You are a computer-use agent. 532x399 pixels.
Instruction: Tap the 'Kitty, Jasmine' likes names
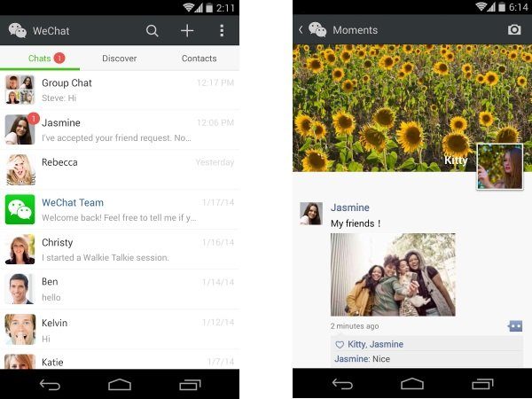point(375,344)
